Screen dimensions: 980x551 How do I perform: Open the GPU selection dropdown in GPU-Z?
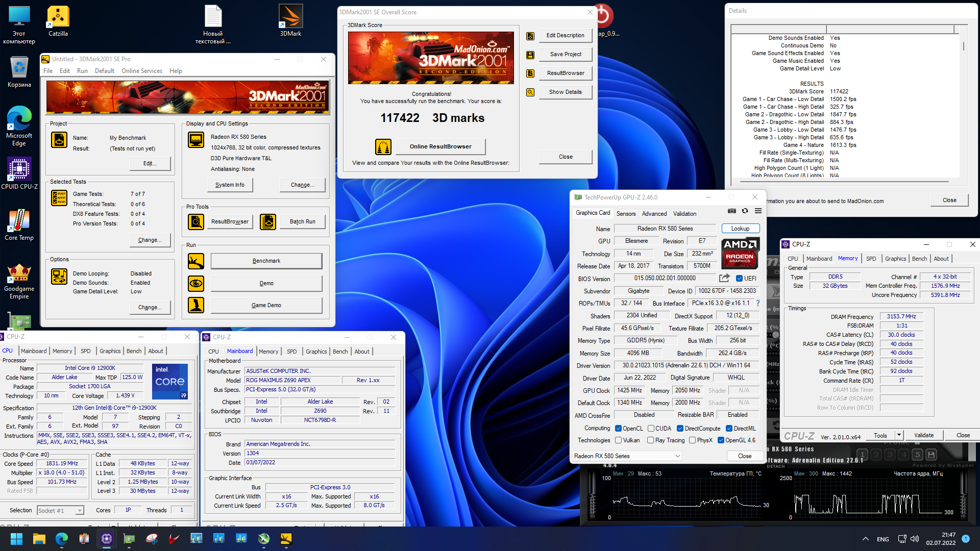[x=627, y=456]
